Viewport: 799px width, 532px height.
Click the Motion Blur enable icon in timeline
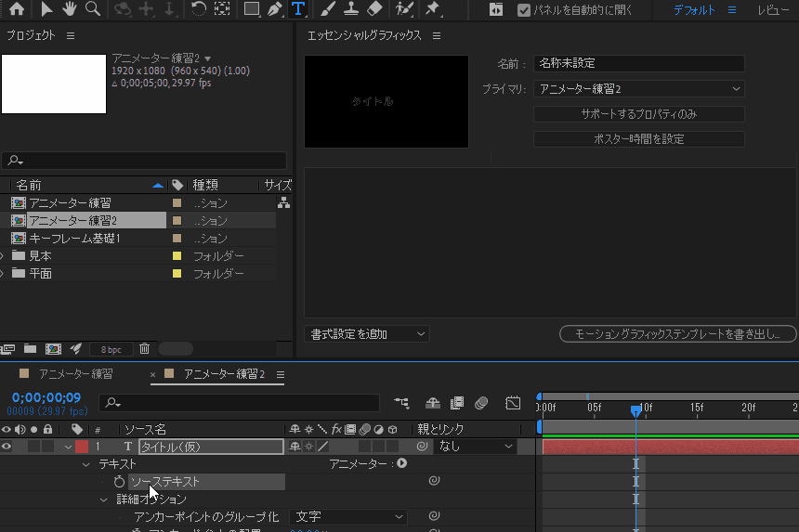point(481,403)
